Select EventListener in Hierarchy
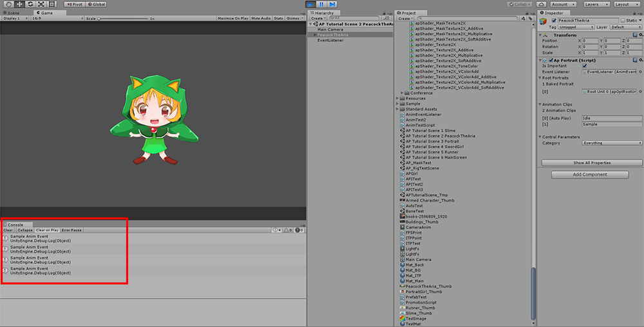This screenshot has height=327, width=644. tap(330, 40)
